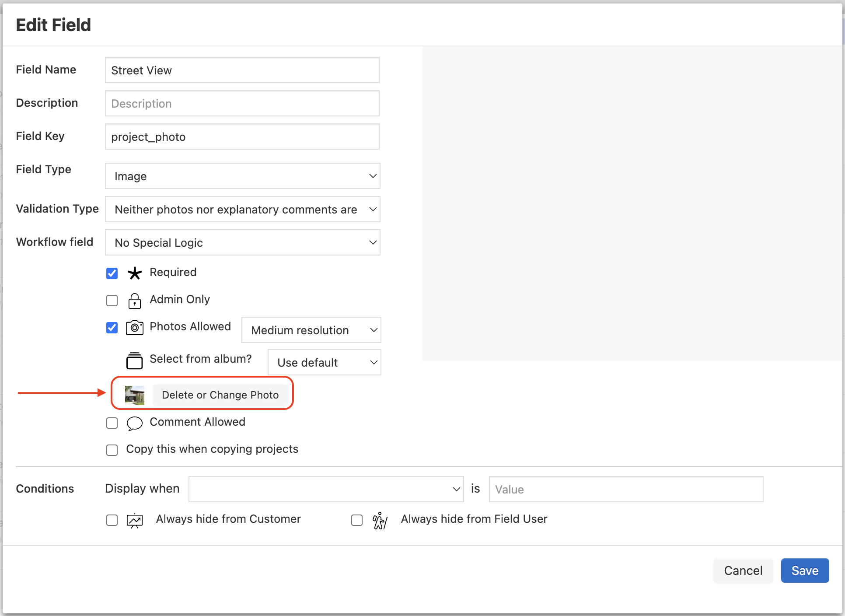Click the star icon next to Required
845x616 pixels.
[x=135, y=273]
